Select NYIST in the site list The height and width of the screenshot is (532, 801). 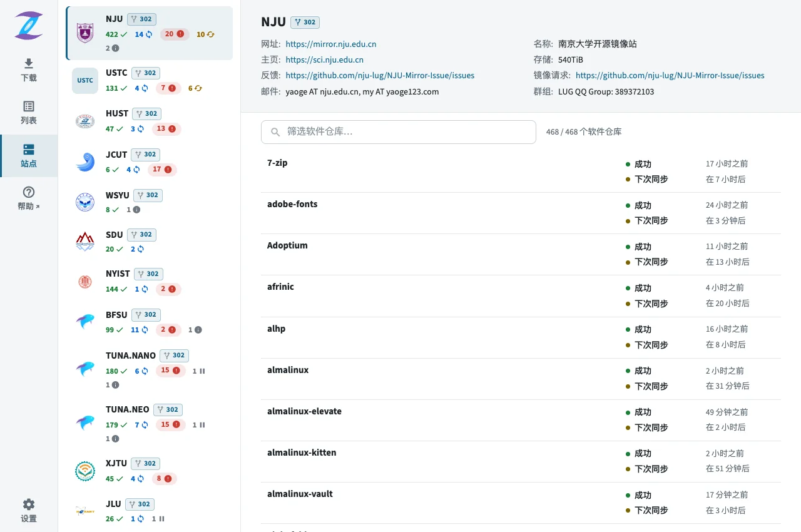pyautogui.click(x=149, y=282)
